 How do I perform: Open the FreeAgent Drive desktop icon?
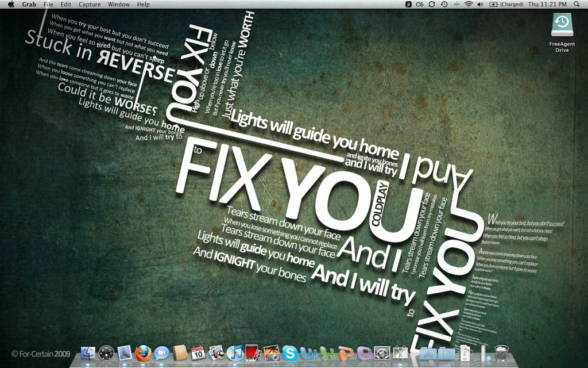tap(562, 33)
